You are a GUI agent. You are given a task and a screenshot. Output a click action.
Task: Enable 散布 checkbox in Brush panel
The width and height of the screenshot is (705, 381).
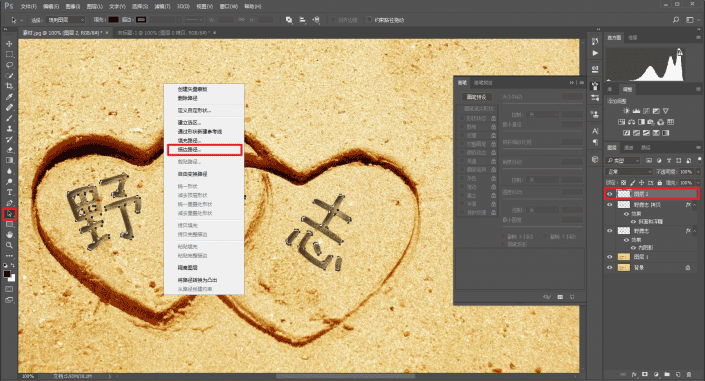click(462, 127)
